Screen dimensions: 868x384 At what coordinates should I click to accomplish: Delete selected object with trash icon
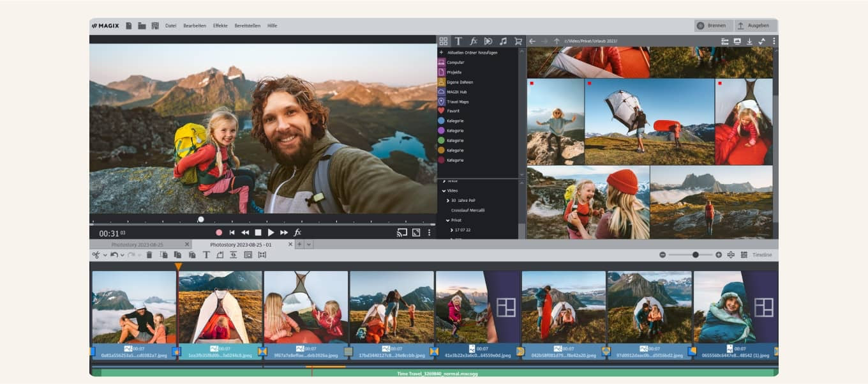(x=149, y=255)
